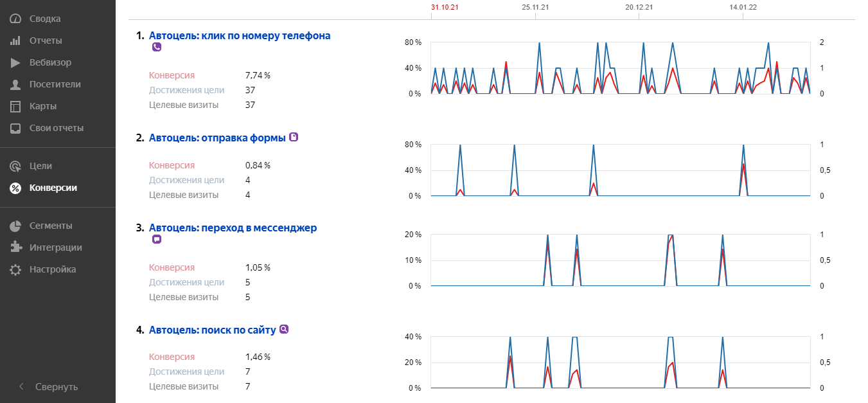This screenshot has width=868, height=403.
Task: Click the phone-click goal chart
Action: click(620, 68)
